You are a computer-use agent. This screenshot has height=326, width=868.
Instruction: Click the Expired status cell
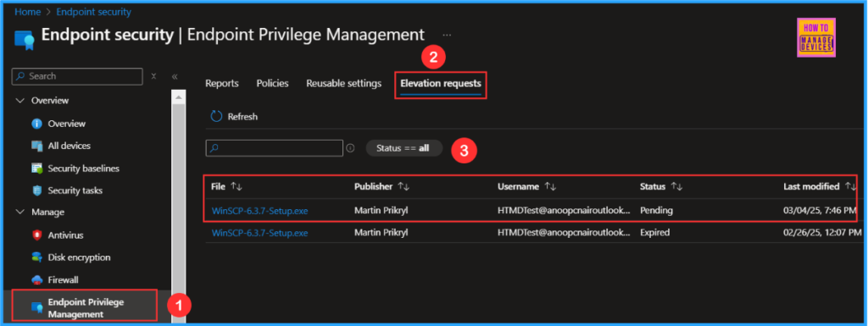coord(655,233)
